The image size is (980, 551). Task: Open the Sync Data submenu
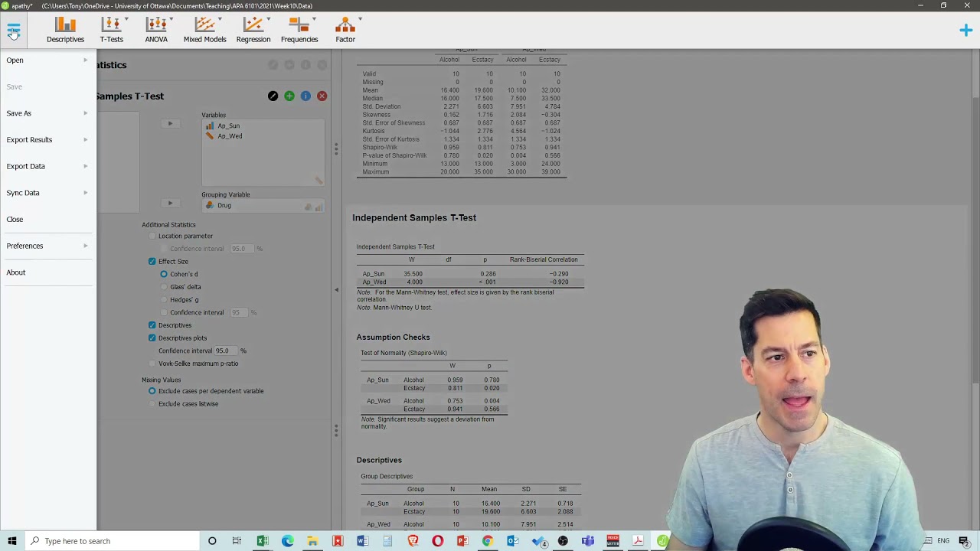(47, 193)
